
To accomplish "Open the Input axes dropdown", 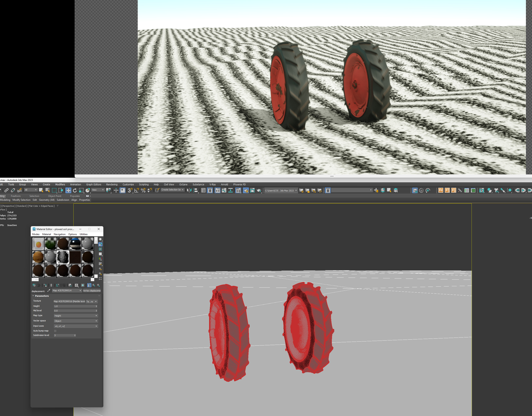I will [x=75, y=326].
